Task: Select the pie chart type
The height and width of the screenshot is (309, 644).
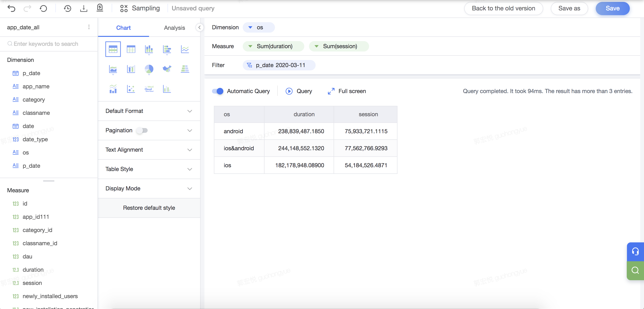Action: click(x=149, y=69)
